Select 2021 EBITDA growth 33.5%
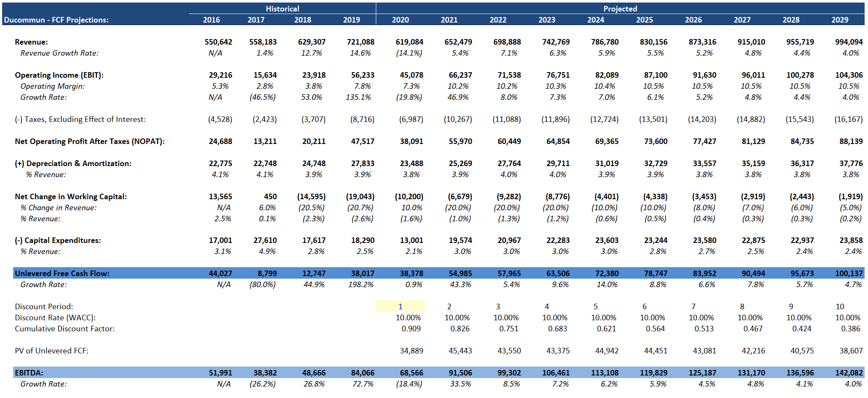Image resolution: width=868 pixels, height=398 pixels. point(461,384)
